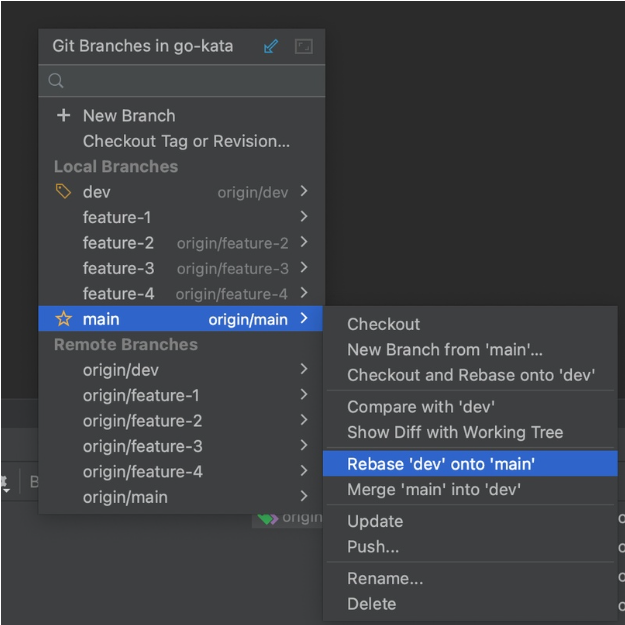Screen dimensions: 625x625
Task: Click the New Branch action
Action: (x=128, y=116)
